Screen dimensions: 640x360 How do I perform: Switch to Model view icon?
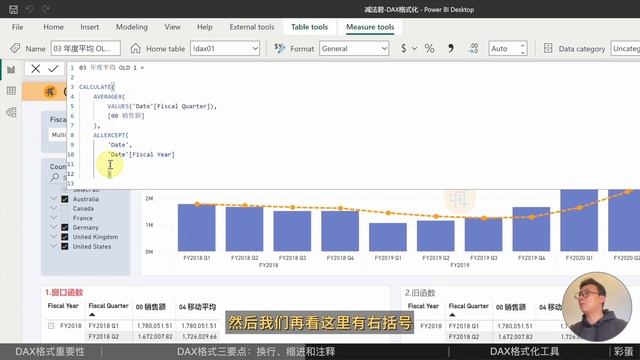(x=11, y=112)
